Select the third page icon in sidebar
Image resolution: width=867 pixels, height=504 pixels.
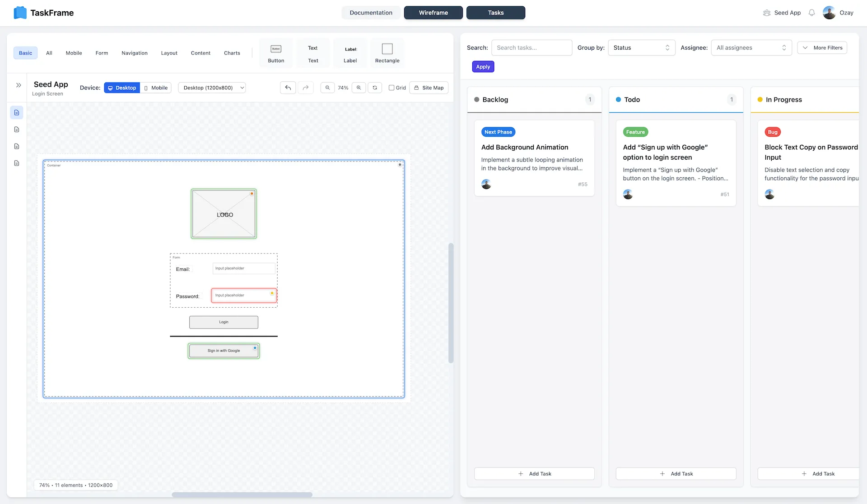coord(17,146)
